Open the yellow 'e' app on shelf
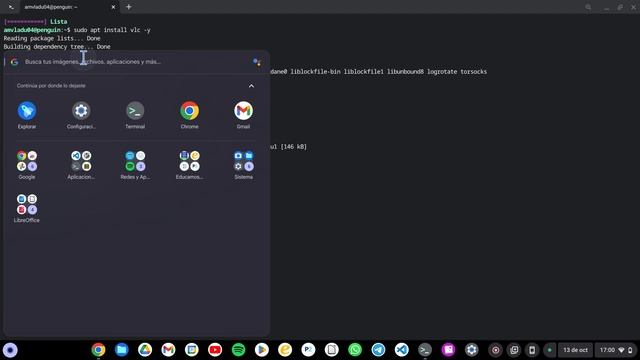The image size is (640, 360). [x=285, y=350]
